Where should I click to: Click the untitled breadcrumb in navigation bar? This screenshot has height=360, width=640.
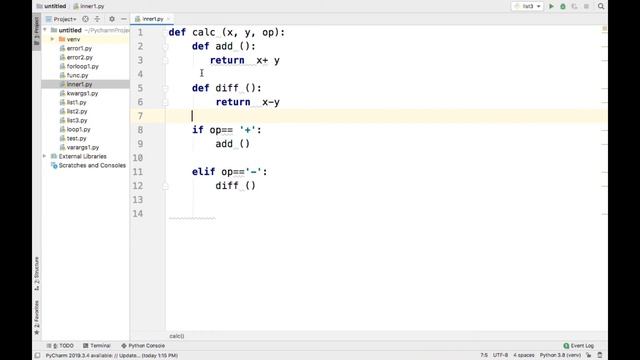pos(55,6)
